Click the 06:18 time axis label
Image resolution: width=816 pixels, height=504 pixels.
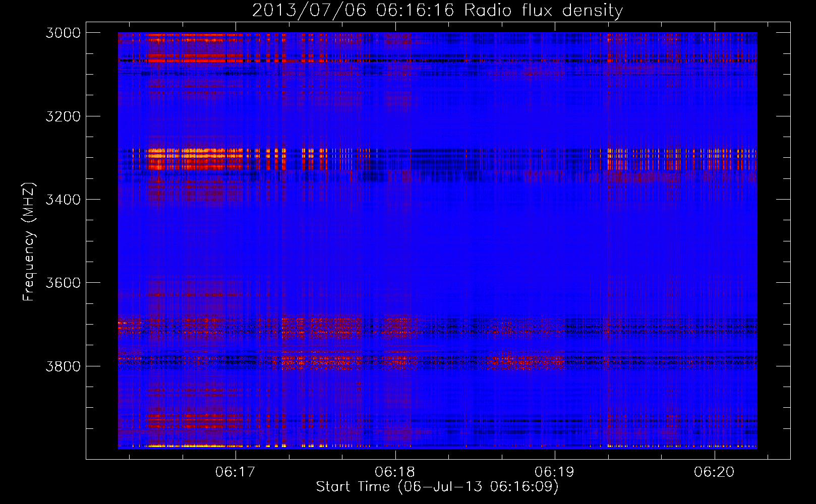pos(395,472)
